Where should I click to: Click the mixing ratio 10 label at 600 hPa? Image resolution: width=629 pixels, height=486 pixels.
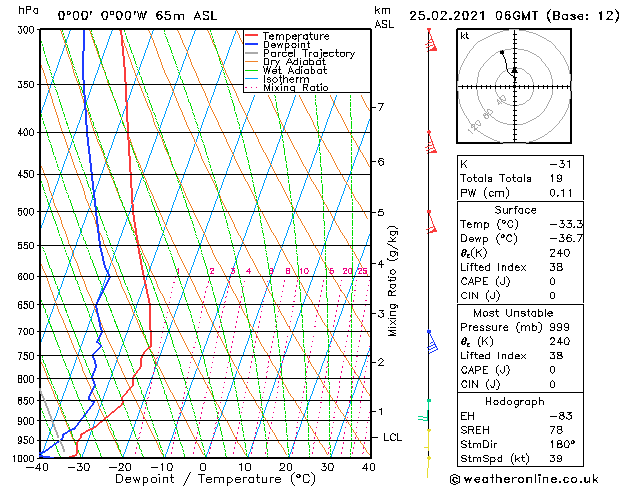click(x=304, y=271)
